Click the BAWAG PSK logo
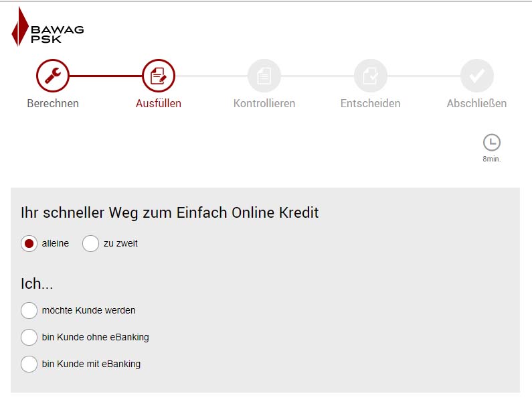532x406 pixels. (48, 27)
